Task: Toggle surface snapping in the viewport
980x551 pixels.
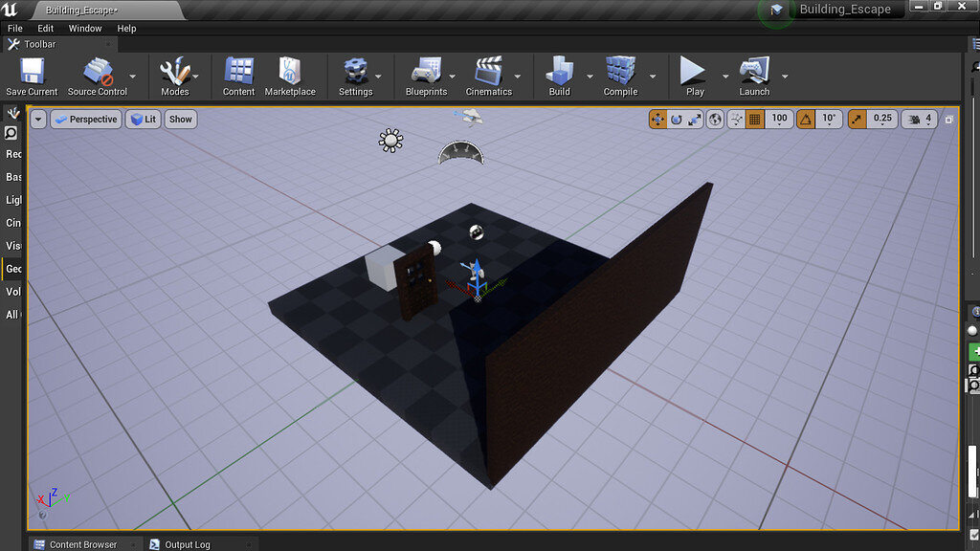Action: 736,119
